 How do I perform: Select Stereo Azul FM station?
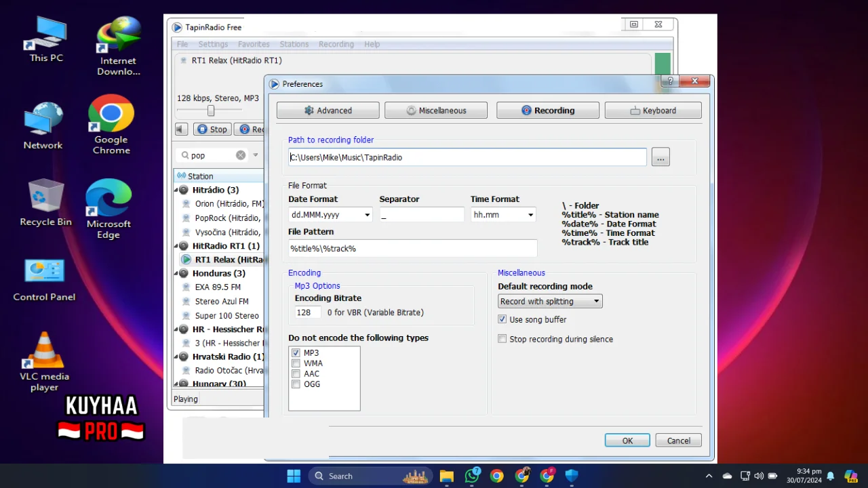coord(222,302)
